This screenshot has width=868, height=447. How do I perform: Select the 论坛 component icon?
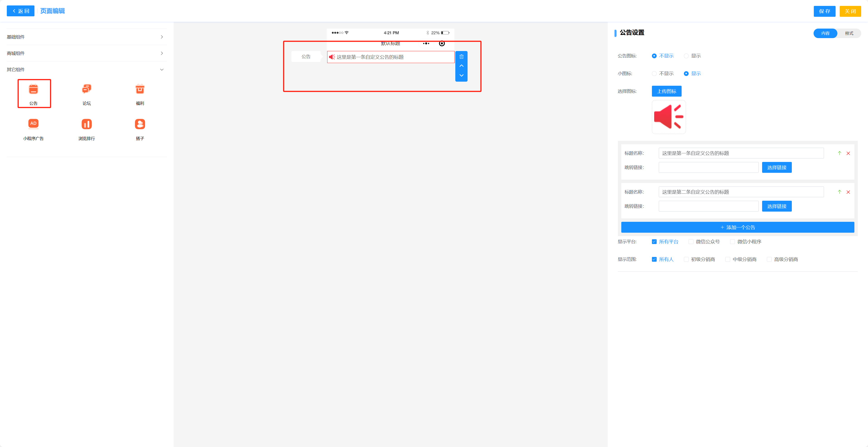87,89
